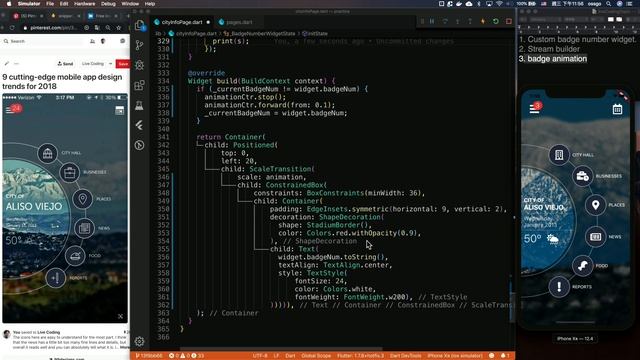The image size is (640, 360).
Task: Trigger Flutter hot reload lightning icon
Action: (483, 21)
